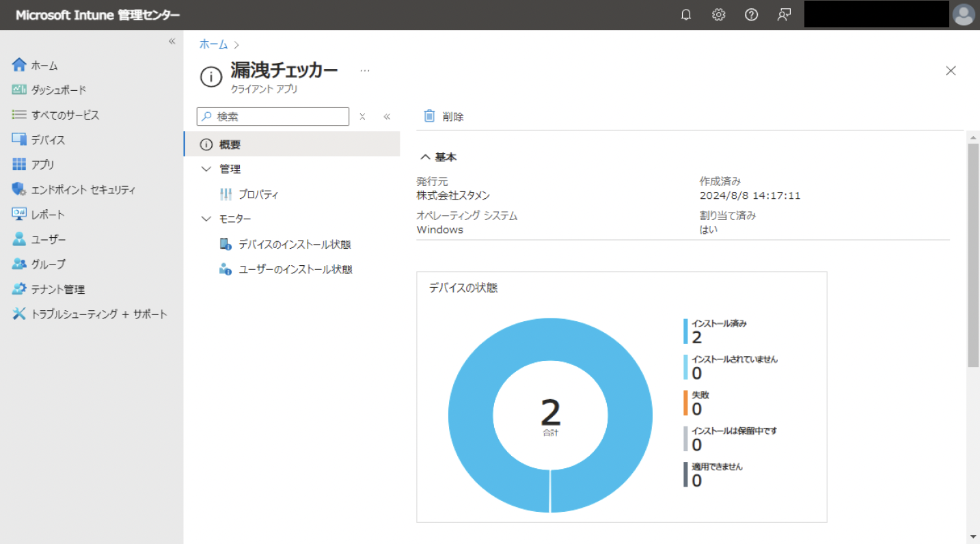Click the 2024/8/8 14:17:11 created date
The height and width of the screenshot is (544, 980).
(750, 195)
